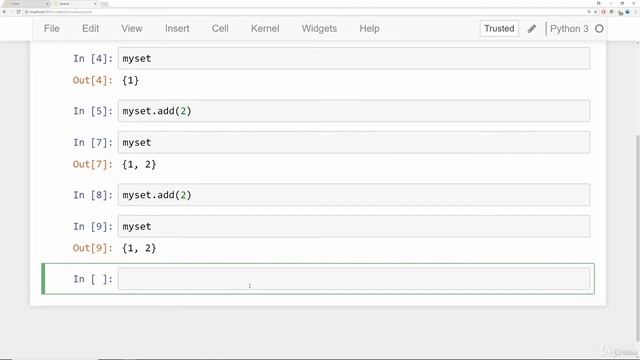The image size is (640, 360).
Task: Click the red circular extension icon
Action: [x=604, y=12]
